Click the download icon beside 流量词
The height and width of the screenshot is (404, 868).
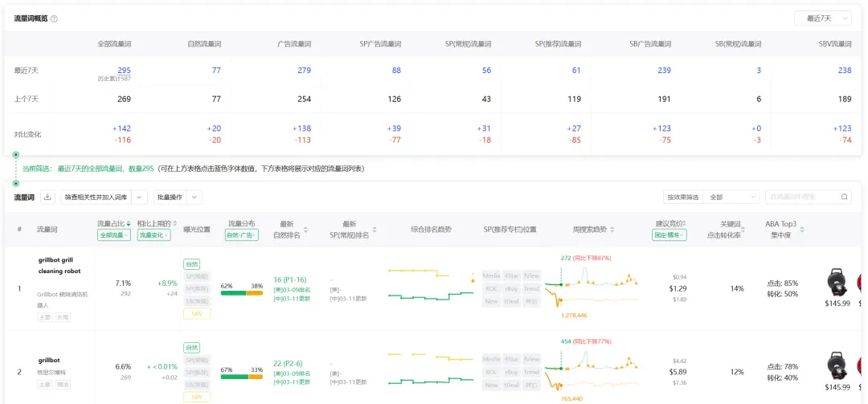pos(47,197)
